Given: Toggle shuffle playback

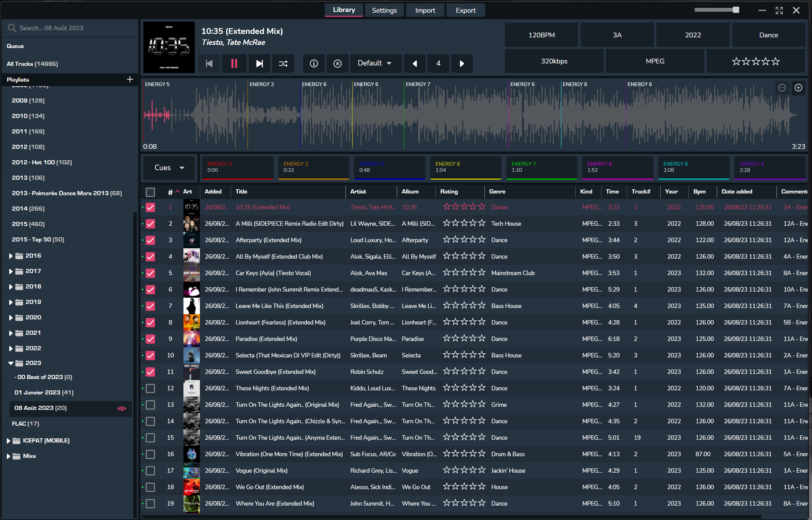Looking at the screenshot, I should pyautogui.click(x=283, y=63).
